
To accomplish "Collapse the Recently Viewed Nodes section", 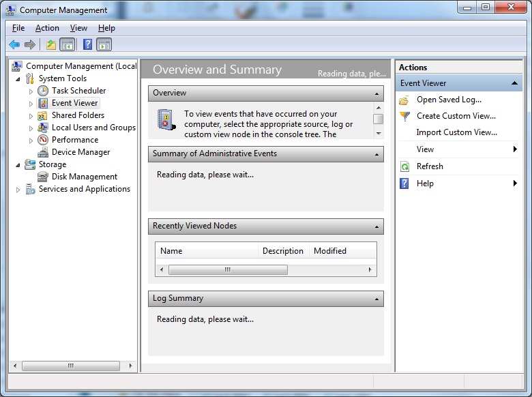I will click(376, 226).
